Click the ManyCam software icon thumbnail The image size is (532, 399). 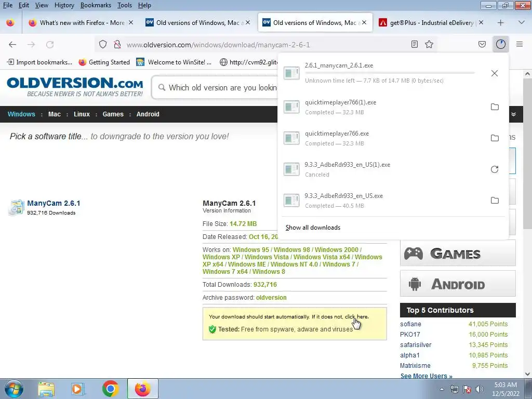coord(16,208)
